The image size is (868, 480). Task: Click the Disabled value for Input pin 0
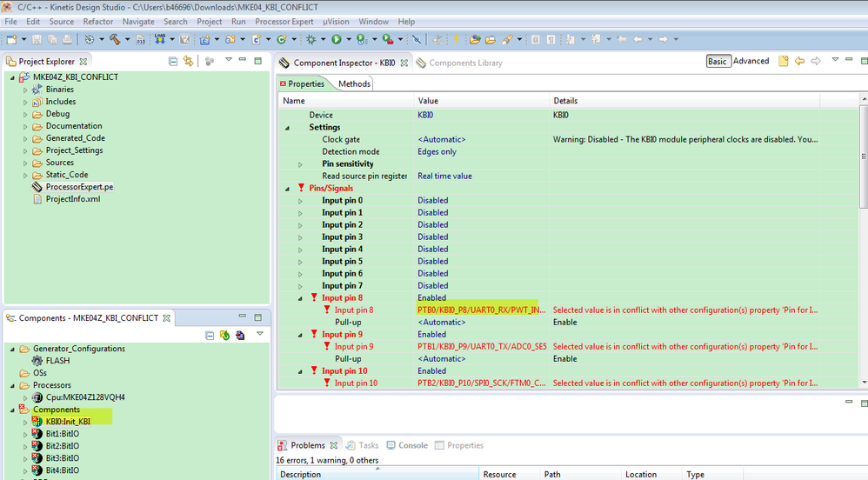433,200
